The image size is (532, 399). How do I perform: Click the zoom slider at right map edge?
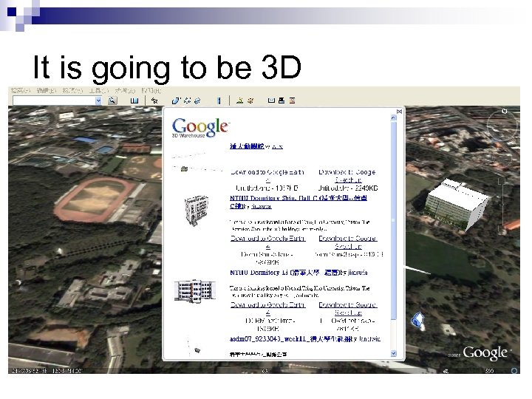point(502,205)
